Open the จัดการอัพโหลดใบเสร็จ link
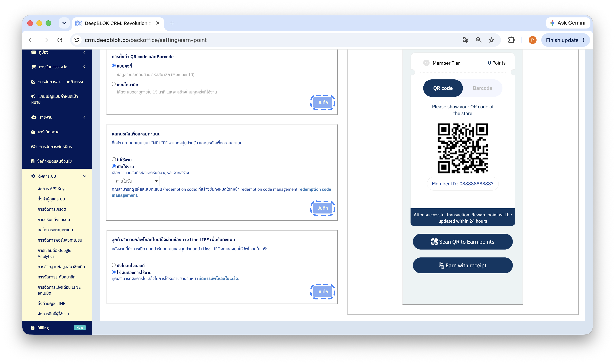This screenshot has height=364, width=615. coord(218,278)
